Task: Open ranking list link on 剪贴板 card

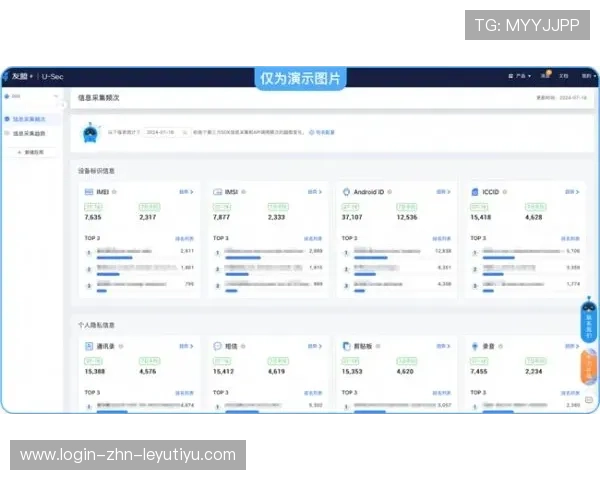Action: click(442, 393)
